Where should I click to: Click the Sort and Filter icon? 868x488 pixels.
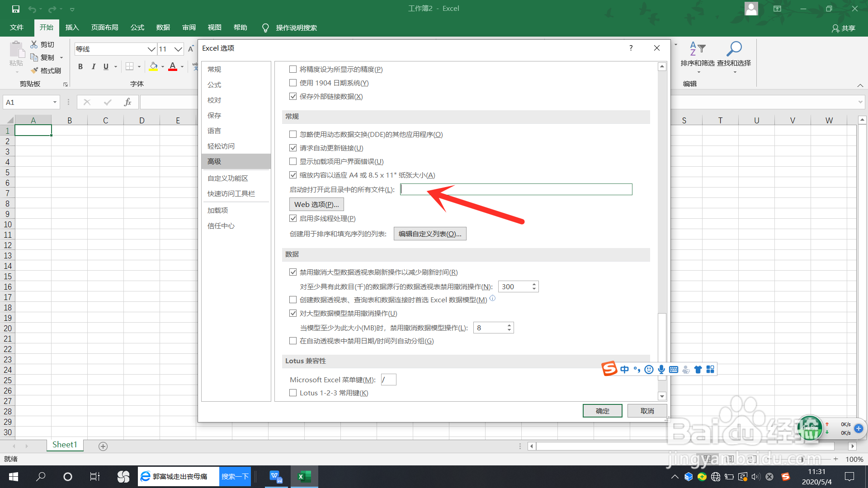[x=698, y=49]
